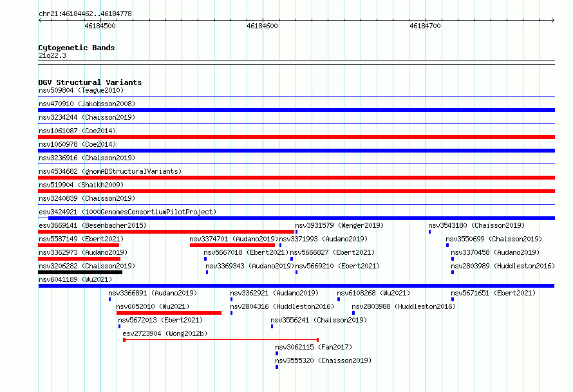The height and width of the screenshot is (392, 573).
Task: Click the nsv3374701 (Audano2019) red bar
Action: (x=232, y=245)
